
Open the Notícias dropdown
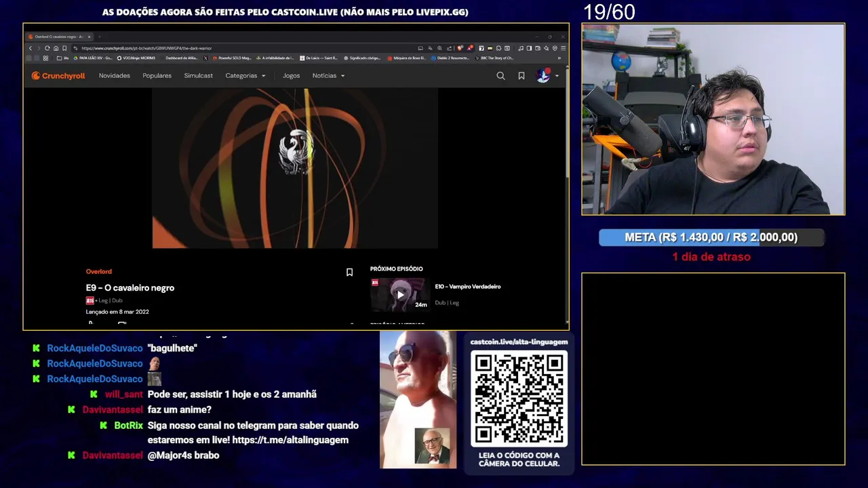point(329,76)
